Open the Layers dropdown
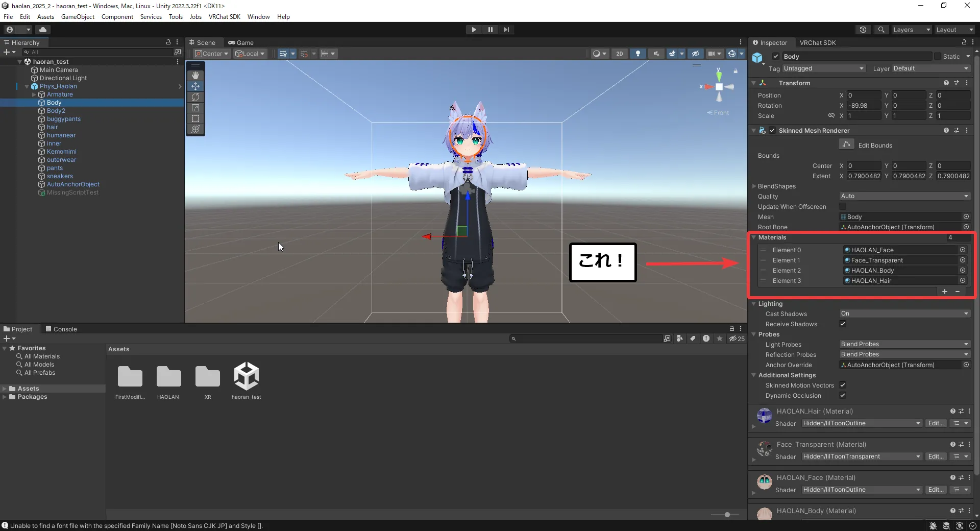 [912, 30]
